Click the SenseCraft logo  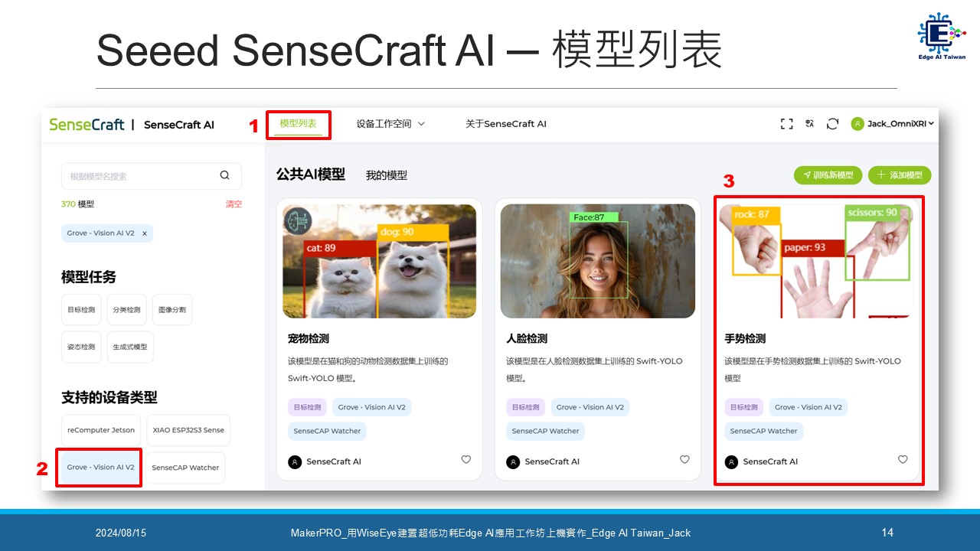[87, 124]
